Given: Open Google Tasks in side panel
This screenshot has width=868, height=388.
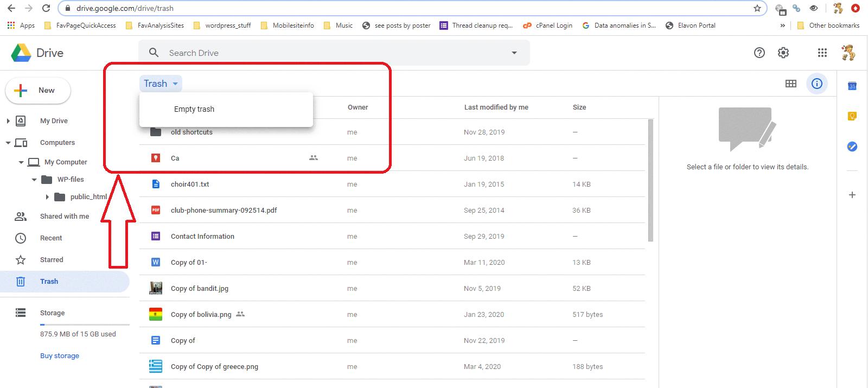Looking at the screenshot, I should click(x=852, y=147).
